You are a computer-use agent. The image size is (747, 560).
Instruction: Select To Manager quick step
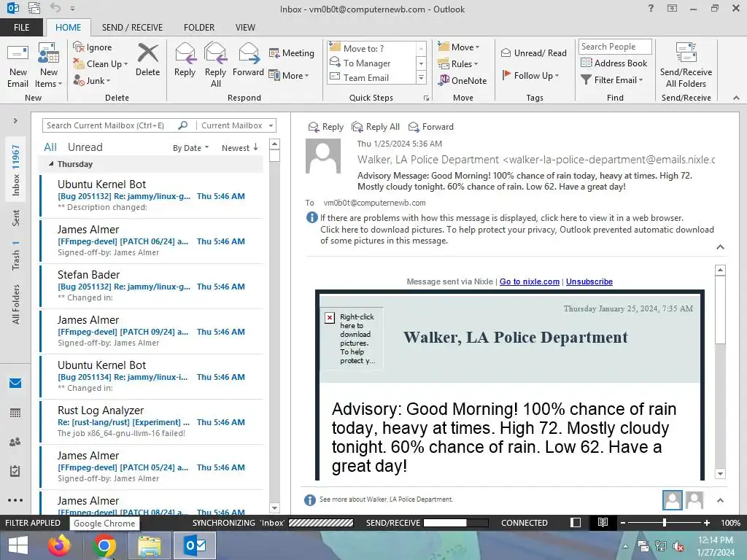(x=371, y=63)
